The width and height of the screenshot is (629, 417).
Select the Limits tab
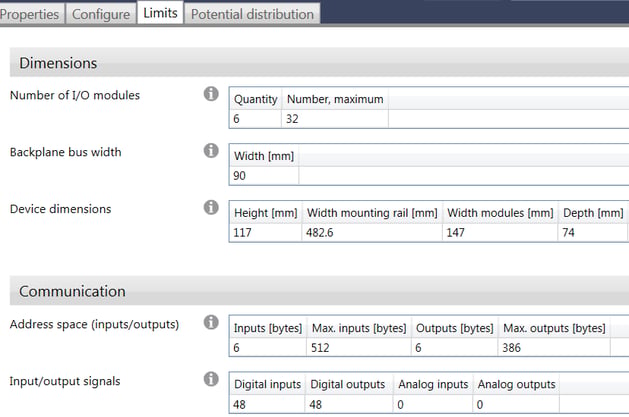160,13
